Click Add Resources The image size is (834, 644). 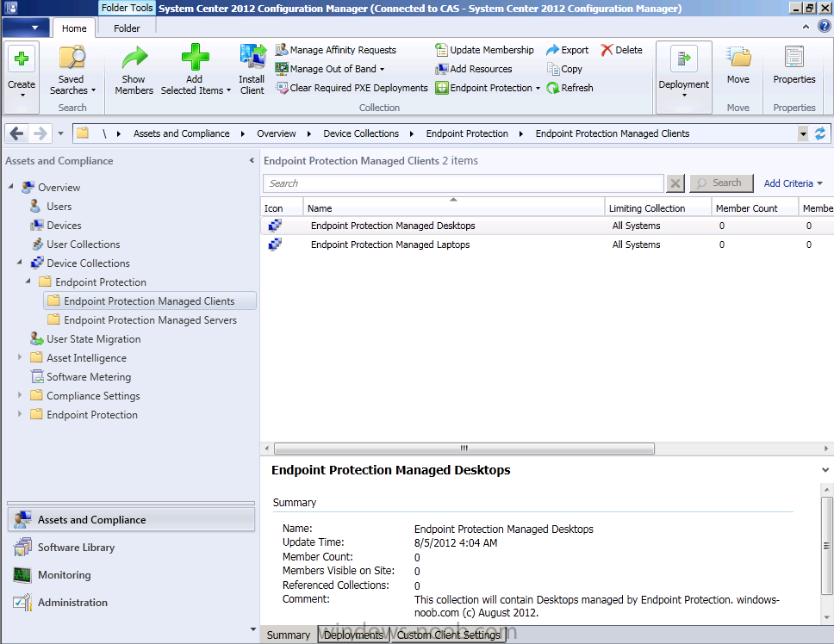[x=474, y=69]
